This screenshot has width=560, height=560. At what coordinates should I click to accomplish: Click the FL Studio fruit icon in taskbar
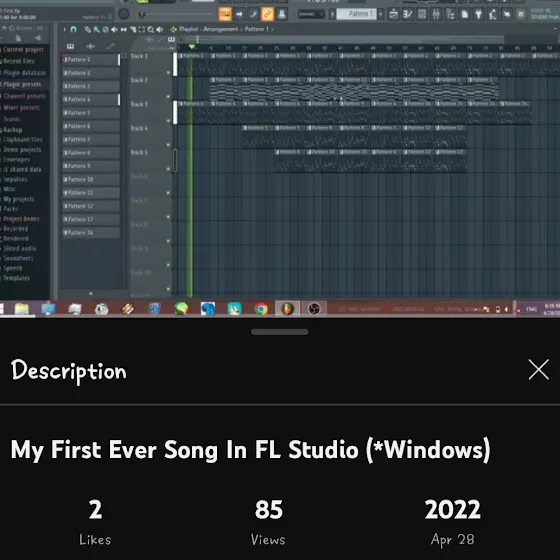pos(288,309)
